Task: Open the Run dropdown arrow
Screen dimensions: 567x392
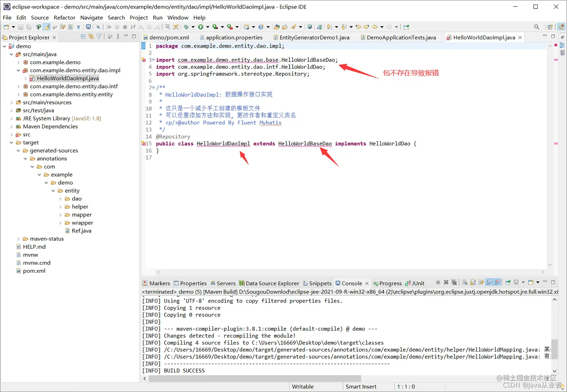Action: coord(208,27)
